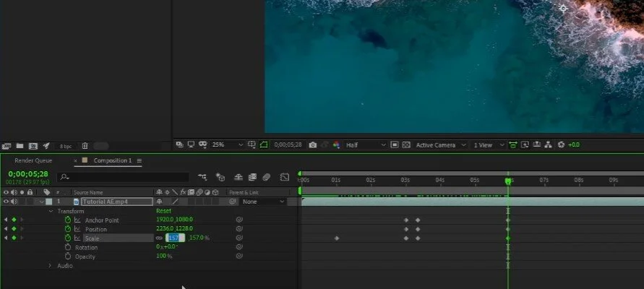
Task: Enable the Opacity stopwatch
Action: pos(68,256)
